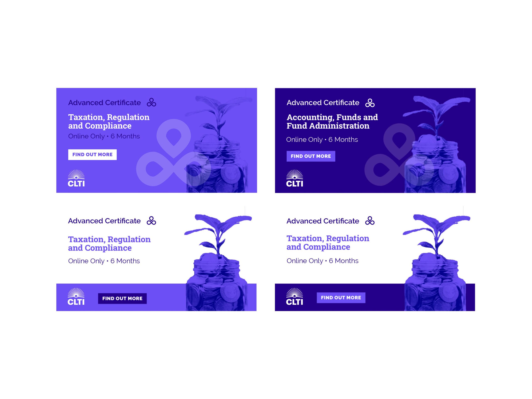532x399 pixels.
Task: Click trefoil icon beside Advanced Certificate, top-left banner
Action: [151, 102]
